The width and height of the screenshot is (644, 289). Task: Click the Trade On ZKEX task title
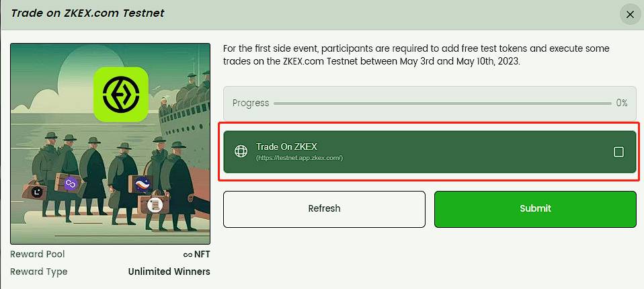coord(286,147)
